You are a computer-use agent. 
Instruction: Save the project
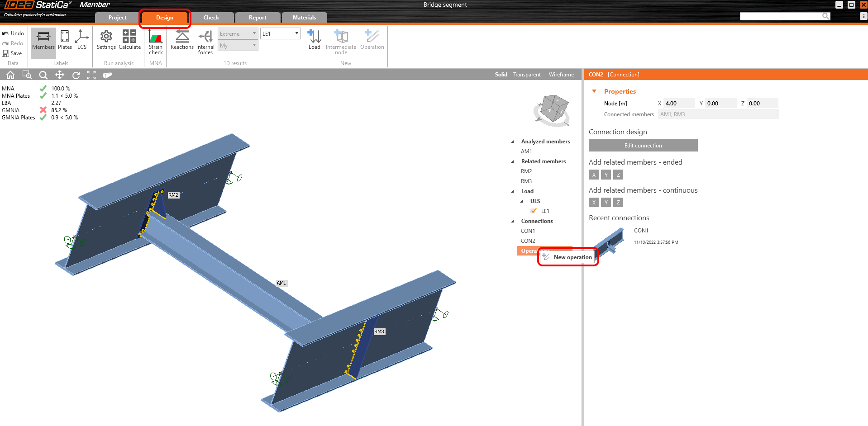(12, 53)
